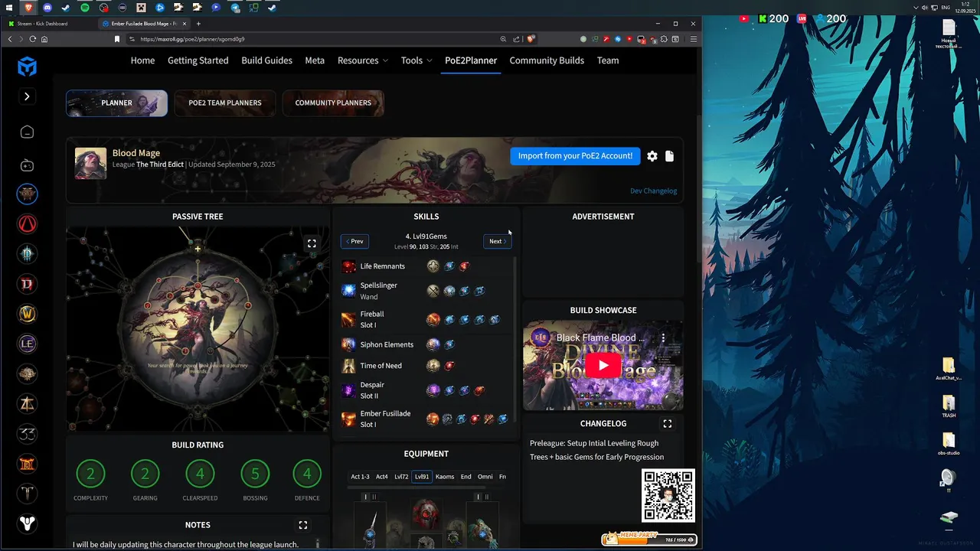Click the browser address bar URL
The image size is (980, 551).
192,39
